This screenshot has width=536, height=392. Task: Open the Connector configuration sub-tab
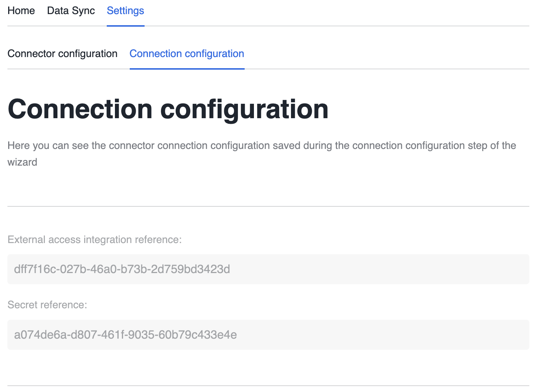62,54
